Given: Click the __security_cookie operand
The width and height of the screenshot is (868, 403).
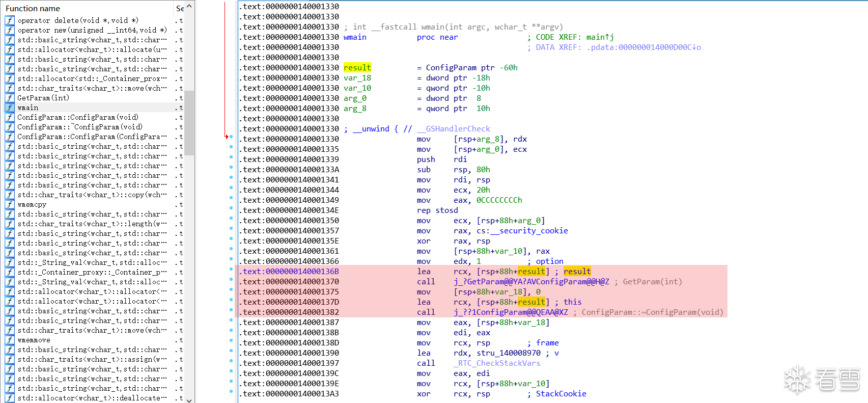Looking at the screenshot, I should [x=529, y=231].
